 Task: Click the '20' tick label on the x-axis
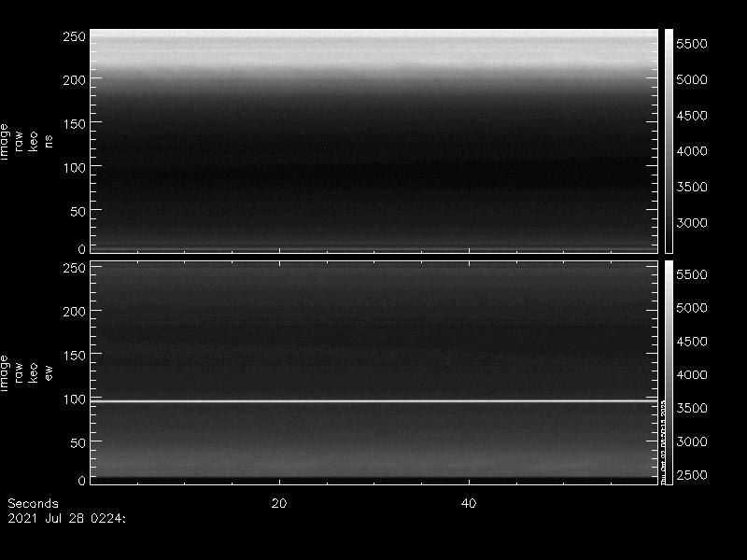point(278,503)
